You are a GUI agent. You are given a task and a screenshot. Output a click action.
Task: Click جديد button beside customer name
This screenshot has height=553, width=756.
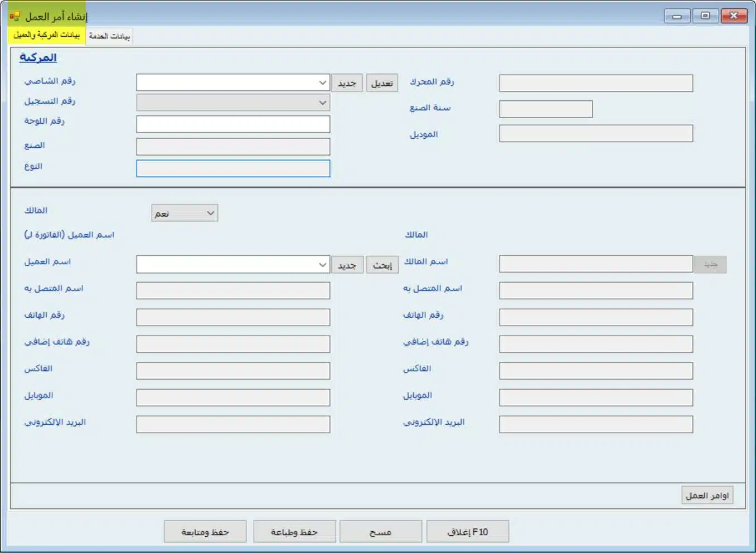pyautogui.click(x=347, y=265)
